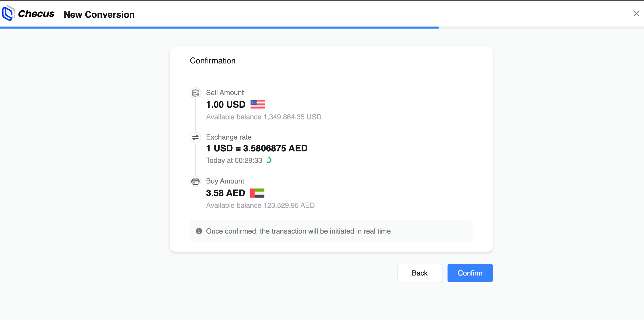The image size is (644, 320).
Task: Click the UAE flag icon
Action: 257,193
